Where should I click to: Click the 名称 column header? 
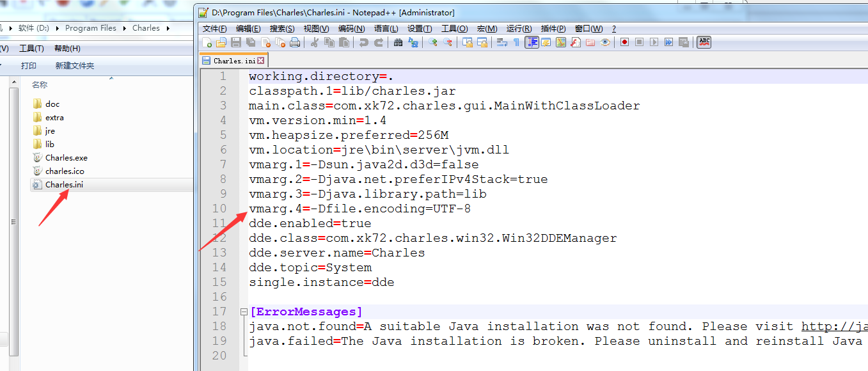click(x=40, y=84)
